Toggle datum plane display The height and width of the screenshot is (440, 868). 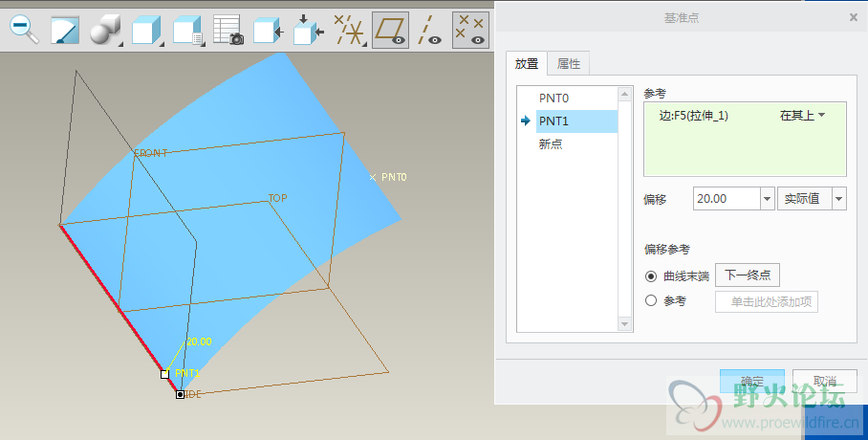tap(390, 30)
